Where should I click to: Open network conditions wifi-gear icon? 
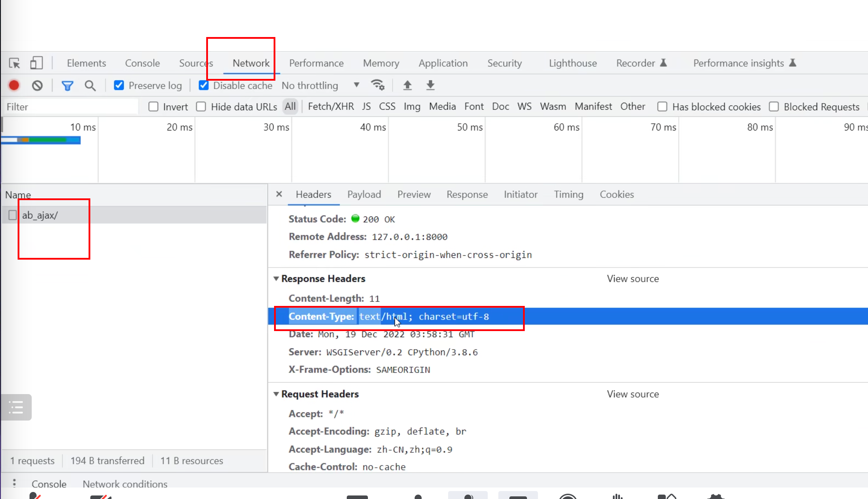click(x=378, y=85)
